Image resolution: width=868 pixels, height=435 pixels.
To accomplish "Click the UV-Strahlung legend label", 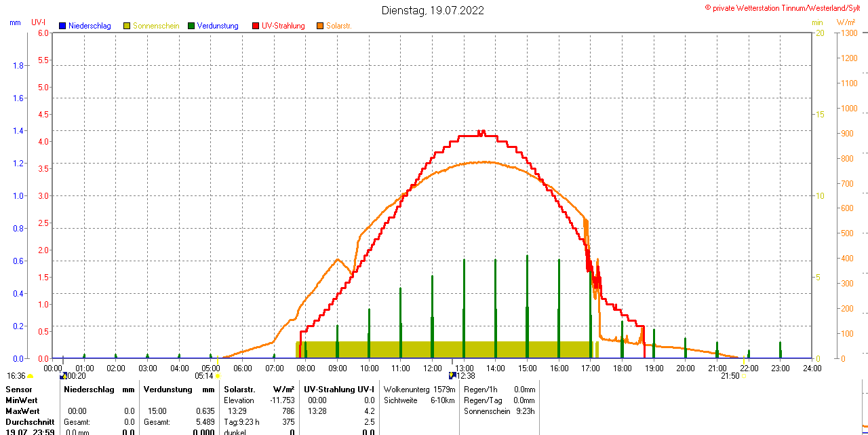I will click(x=283, y=26).
